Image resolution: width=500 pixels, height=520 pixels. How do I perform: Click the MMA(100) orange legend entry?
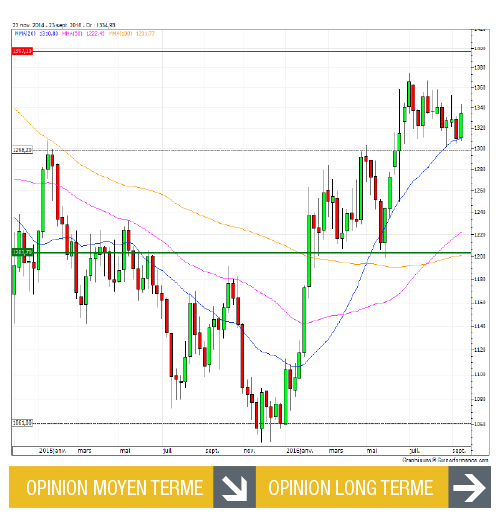[131, 34]
